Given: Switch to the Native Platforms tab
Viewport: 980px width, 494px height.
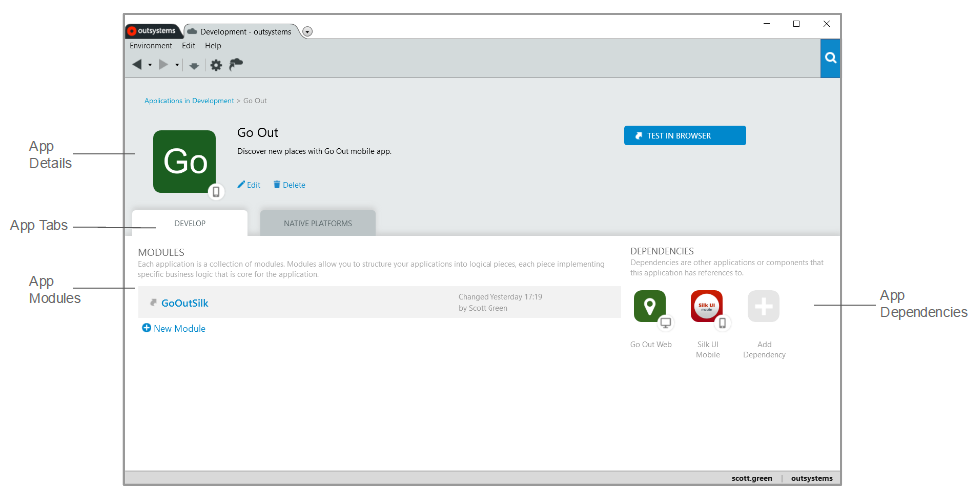Looking at the screenshot, I should tap(318, 223).
